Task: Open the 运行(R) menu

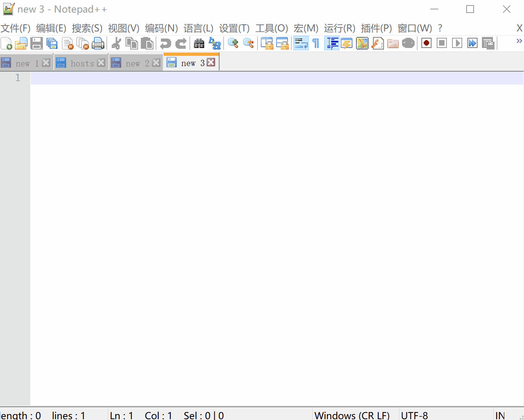Action: 339,28
